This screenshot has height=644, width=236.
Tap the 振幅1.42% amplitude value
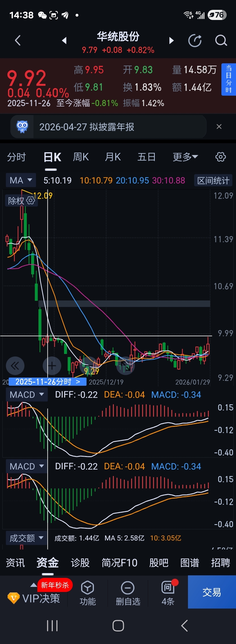(x=143, y=103)
